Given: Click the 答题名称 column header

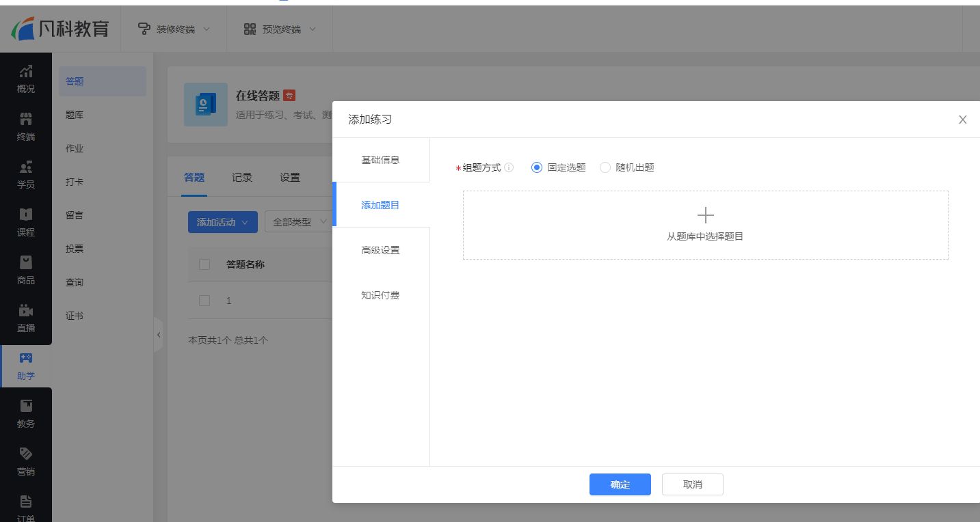Looking at the screenshot, I should click(246, 264).
